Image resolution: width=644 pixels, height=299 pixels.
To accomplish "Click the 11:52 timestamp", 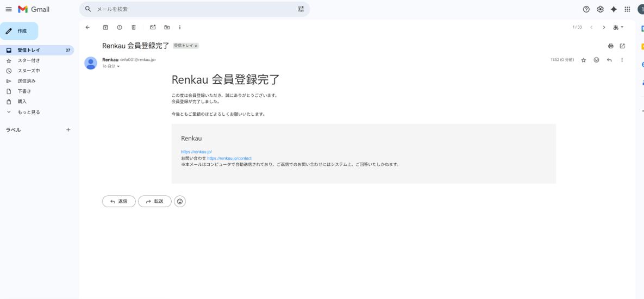I will pyautogui.click(x=562, y=60).
